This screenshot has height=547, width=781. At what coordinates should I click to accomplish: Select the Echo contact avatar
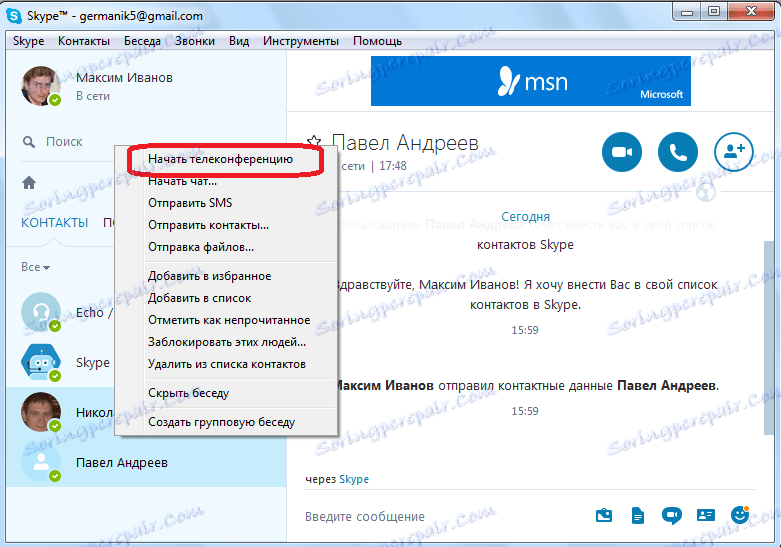tap(40, 312)
